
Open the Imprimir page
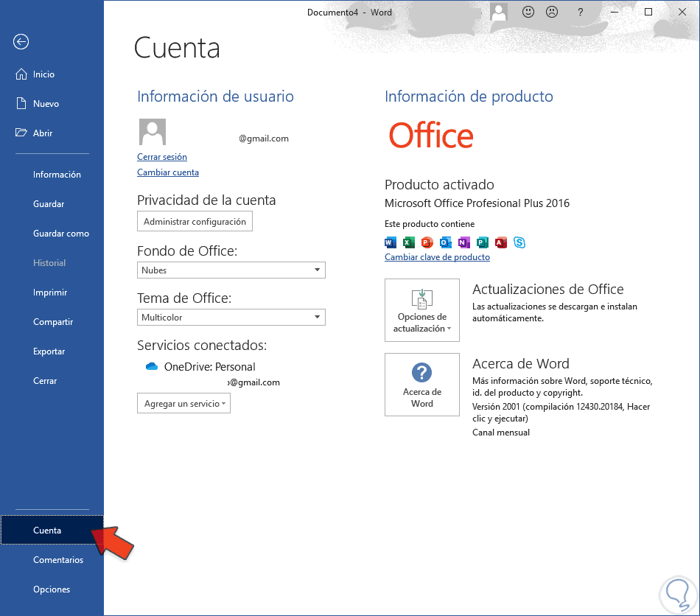52,293
